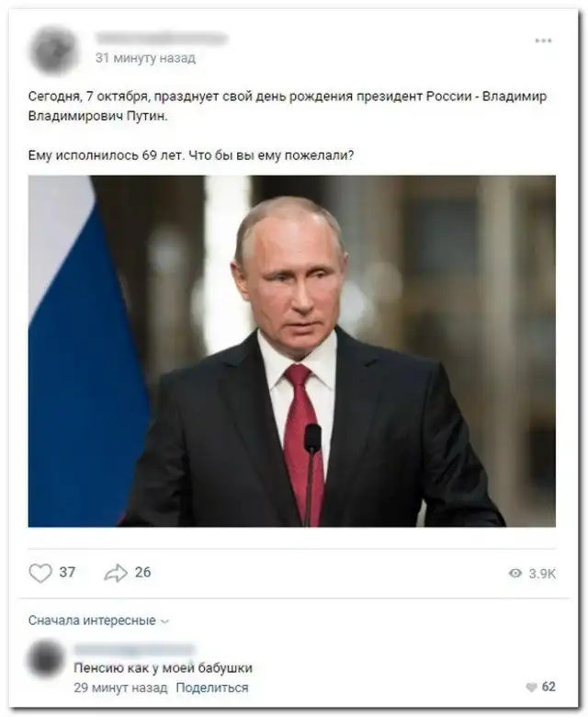Open the blurred commenter name
Viewport: 588px width, 717px height.
tap(134, 649)
